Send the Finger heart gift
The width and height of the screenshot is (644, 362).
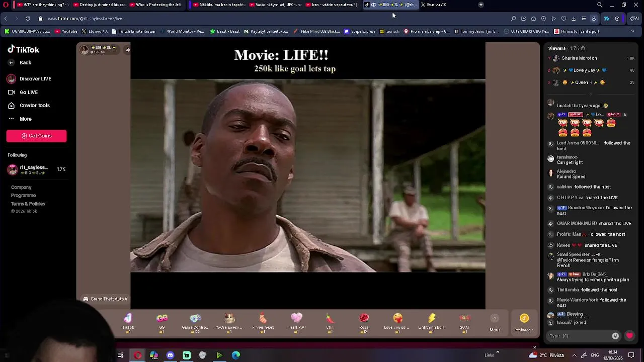[263, 323]
